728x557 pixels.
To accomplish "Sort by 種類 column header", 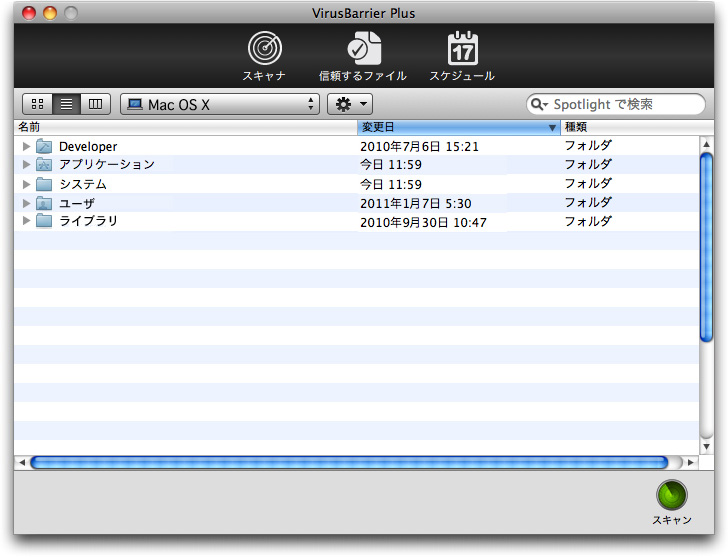I will 637,127.
